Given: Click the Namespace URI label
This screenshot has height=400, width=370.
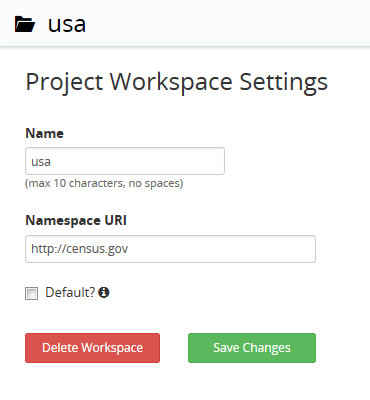Looking at the screenshot, I should tap(76, 220).
